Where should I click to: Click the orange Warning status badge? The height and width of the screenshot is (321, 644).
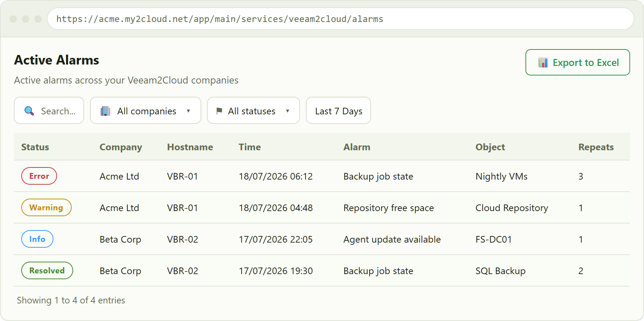(46, 207)
